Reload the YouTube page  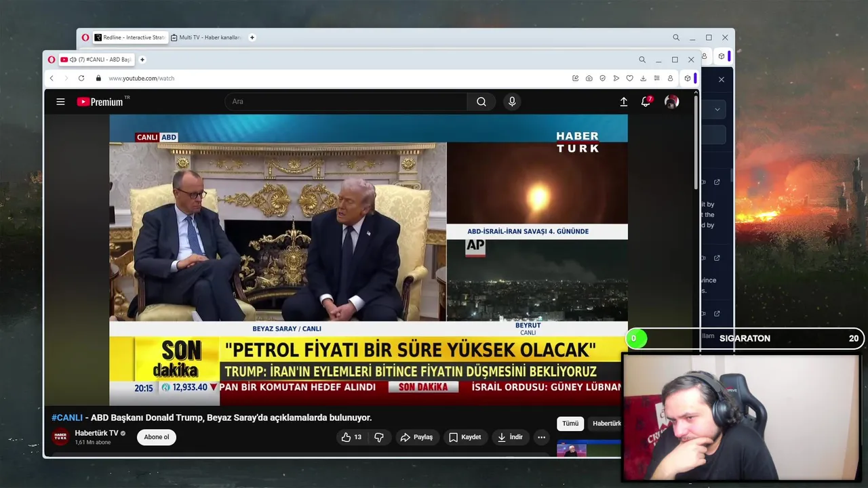[81, 79]
